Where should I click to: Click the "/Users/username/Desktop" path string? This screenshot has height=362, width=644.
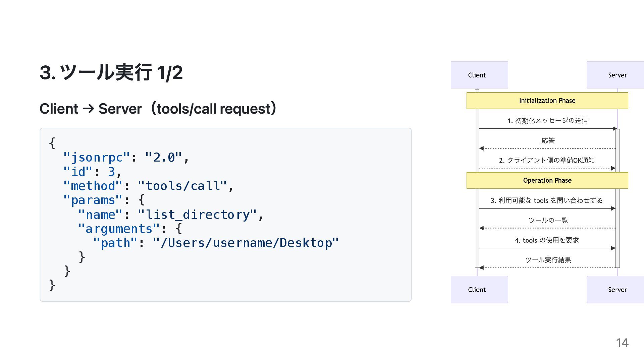[x=246, y=243]
